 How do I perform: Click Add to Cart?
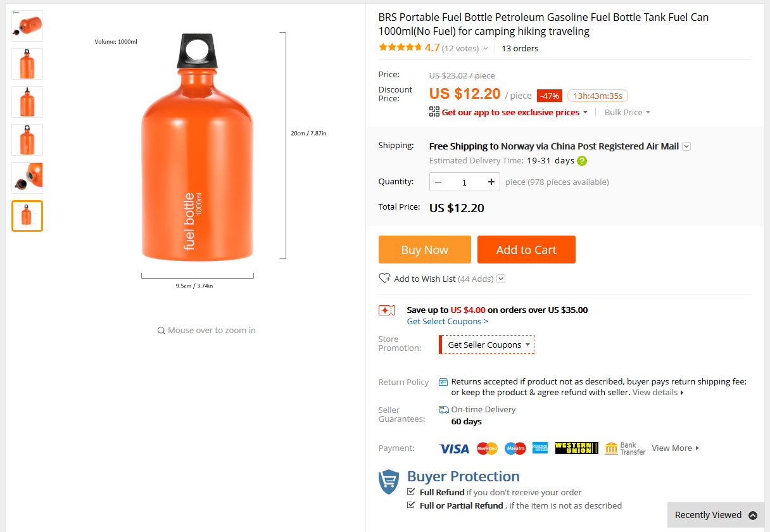pyautogui.click(x=526, y=250)
